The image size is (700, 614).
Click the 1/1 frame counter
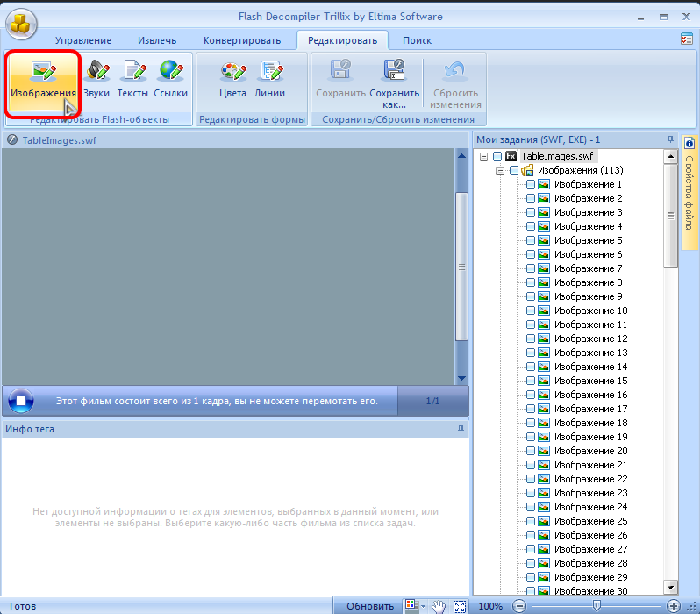click(432, 401)
